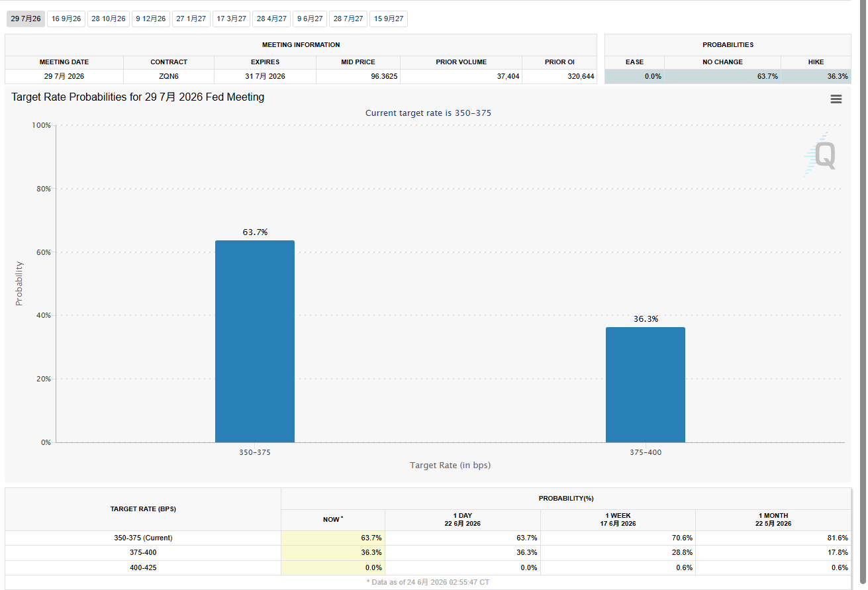Viewport: 868px width, 590px height.
Task: Click the 375-400 blue probability bar
Action: click(x=646, y=385)
